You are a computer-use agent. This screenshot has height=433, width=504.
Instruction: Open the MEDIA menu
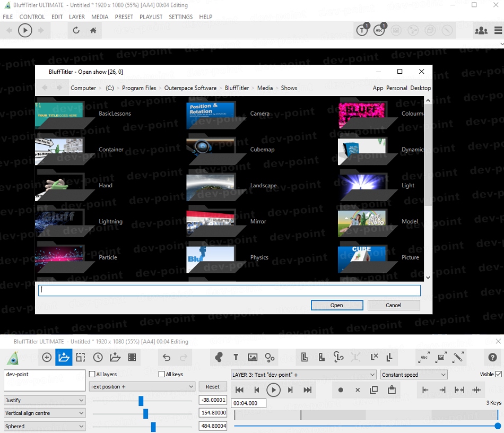(x=100, y=17)
